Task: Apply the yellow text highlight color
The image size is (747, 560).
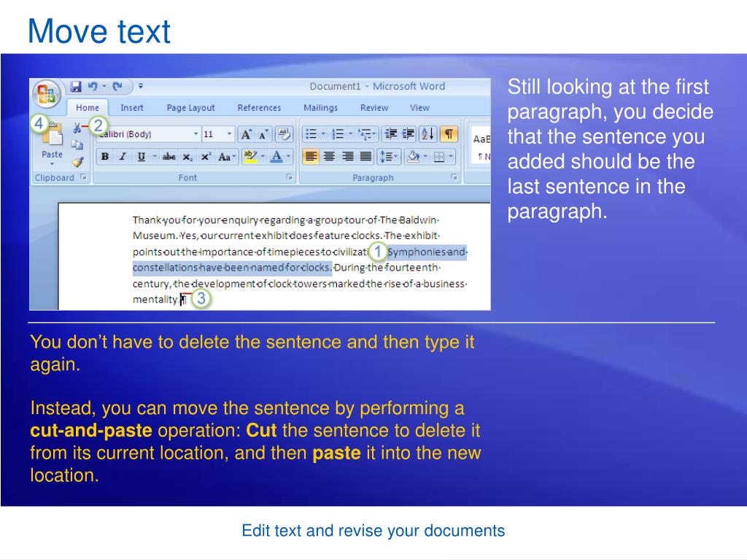Action: tap(250, 156)
